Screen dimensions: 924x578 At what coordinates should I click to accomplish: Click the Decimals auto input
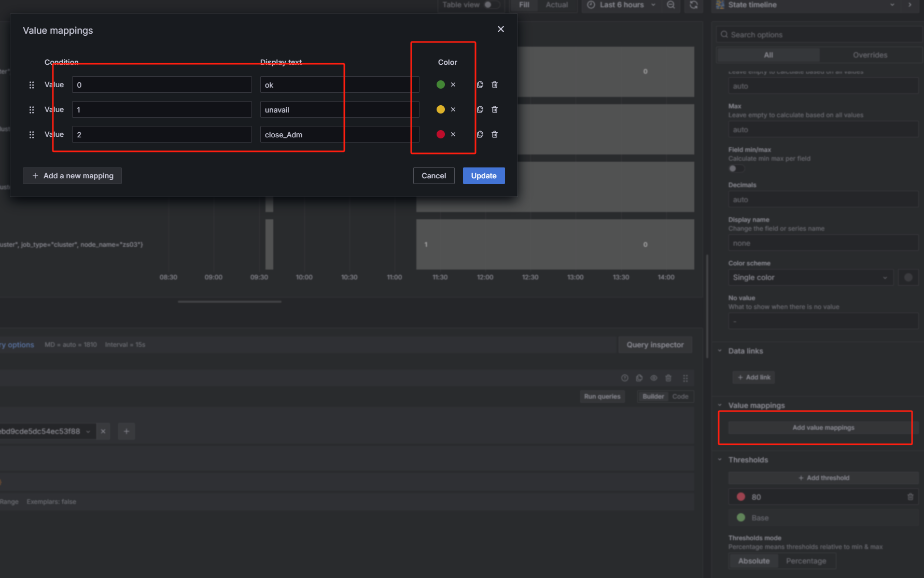click(823, 200)
